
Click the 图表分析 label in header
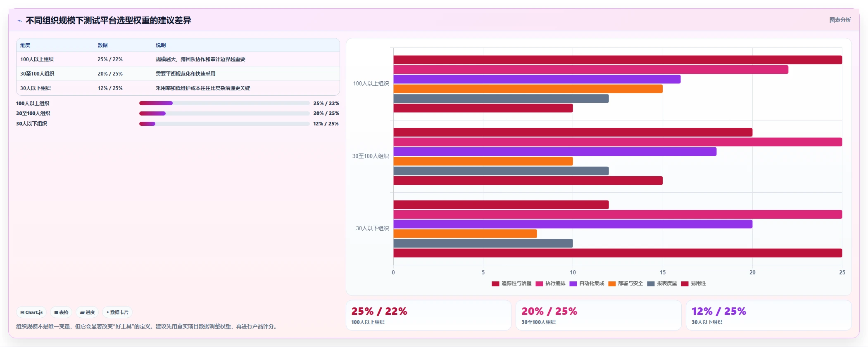[x=840, y=20]
